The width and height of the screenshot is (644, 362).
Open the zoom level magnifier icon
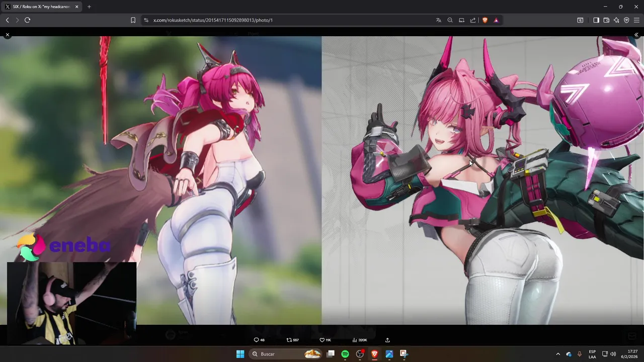(x=450, y=20)
